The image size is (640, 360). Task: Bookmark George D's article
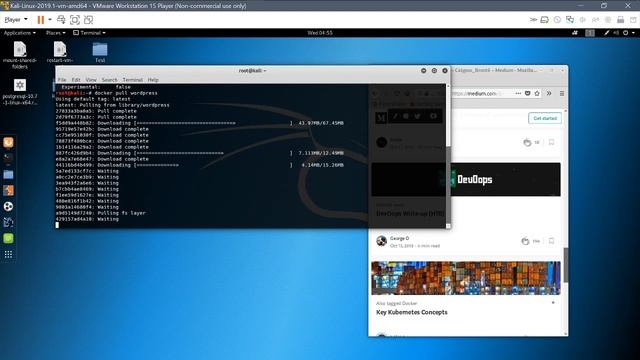(551, 241)
